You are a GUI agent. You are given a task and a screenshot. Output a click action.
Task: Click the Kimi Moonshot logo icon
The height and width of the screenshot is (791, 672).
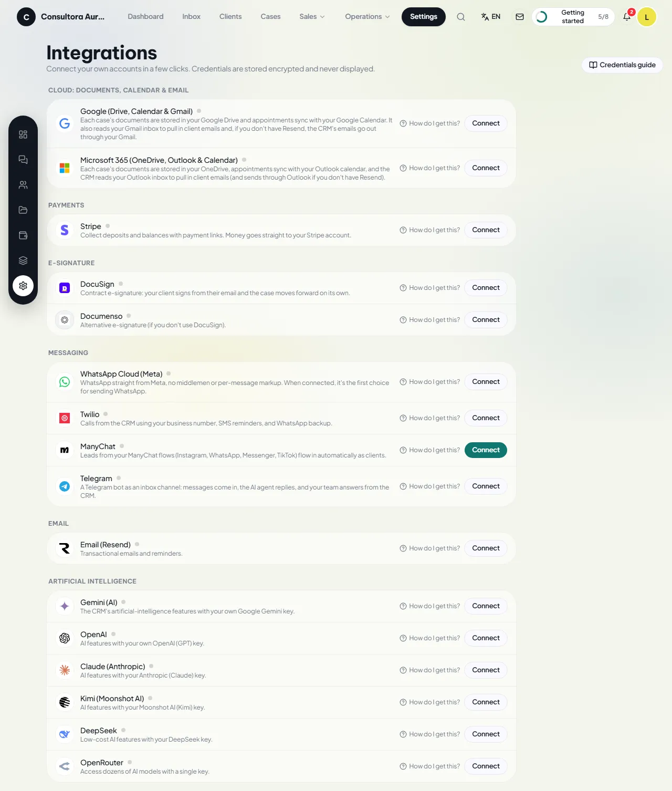65,702
